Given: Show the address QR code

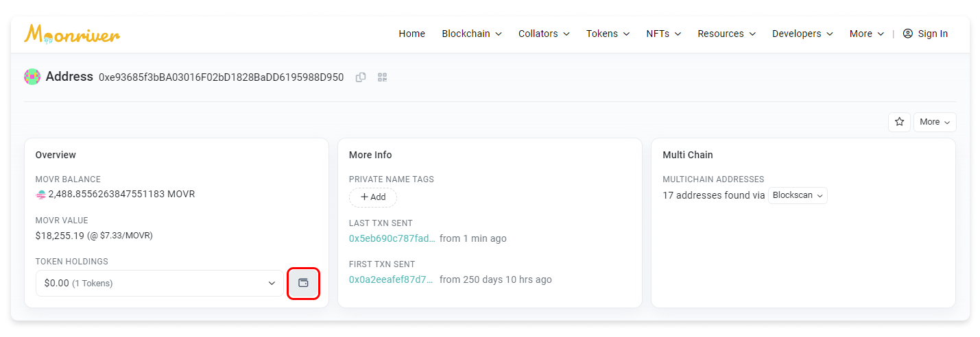Looking at the screenshot, I should coord(383,77).
